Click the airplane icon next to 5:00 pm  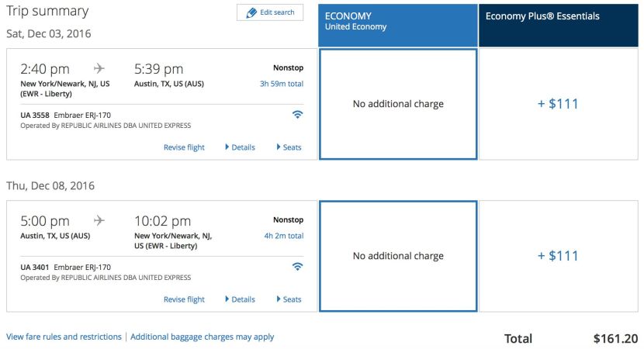click(x=99, y=220)
